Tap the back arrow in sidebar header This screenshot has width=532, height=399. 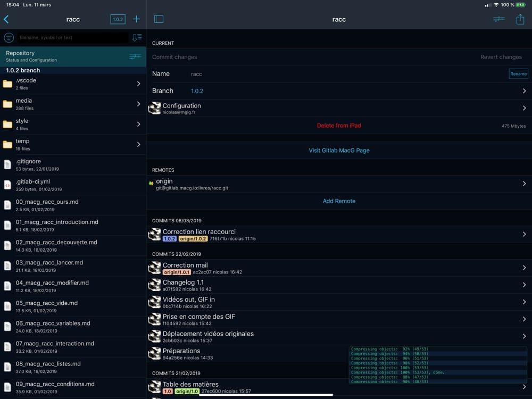[6, 19]
